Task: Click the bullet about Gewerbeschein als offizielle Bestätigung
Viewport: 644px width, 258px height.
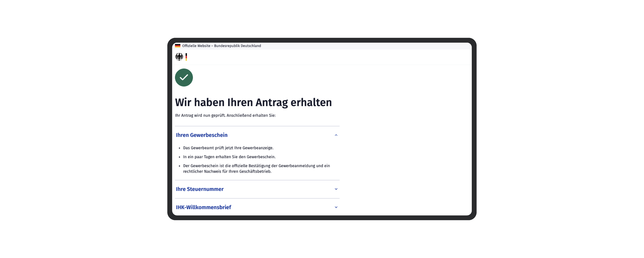Action: point(257,168)
